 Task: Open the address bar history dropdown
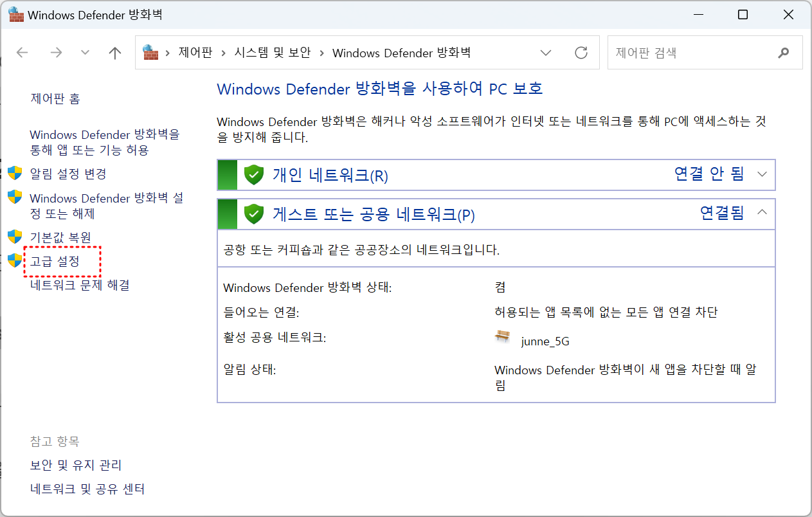(x=546, y=53)
